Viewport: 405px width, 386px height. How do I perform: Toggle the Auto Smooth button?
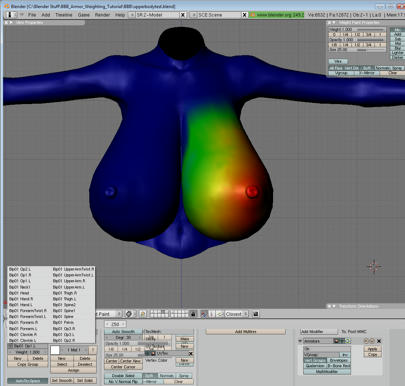point(123,332)
